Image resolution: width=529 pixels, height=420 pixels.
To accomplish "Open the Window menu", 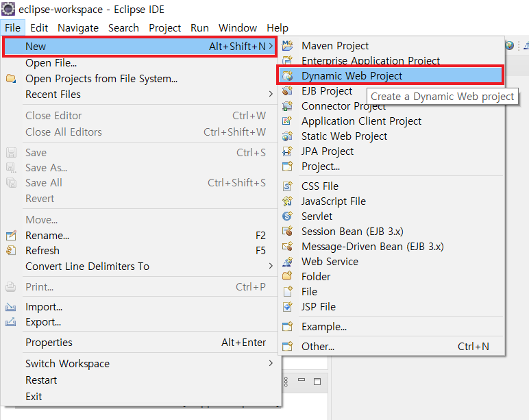I will [x=238, y=27].
